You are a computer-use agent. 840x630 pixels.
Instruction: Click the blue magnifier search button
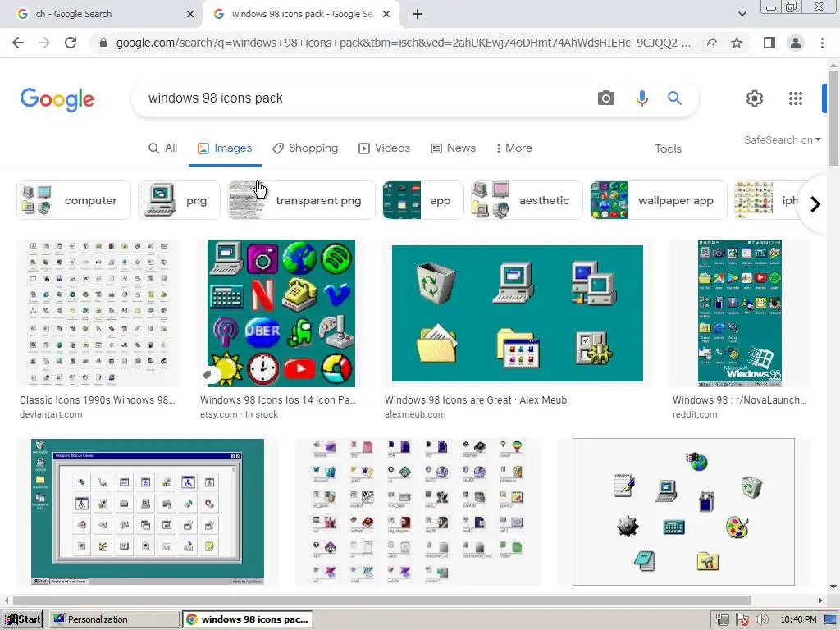[x=674, y=98]
